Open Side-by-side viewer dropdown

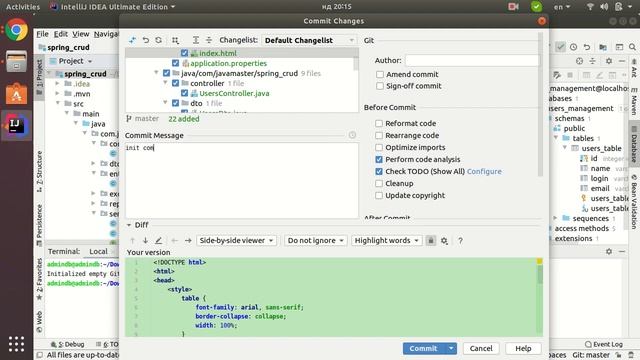[x=236, y=241]
